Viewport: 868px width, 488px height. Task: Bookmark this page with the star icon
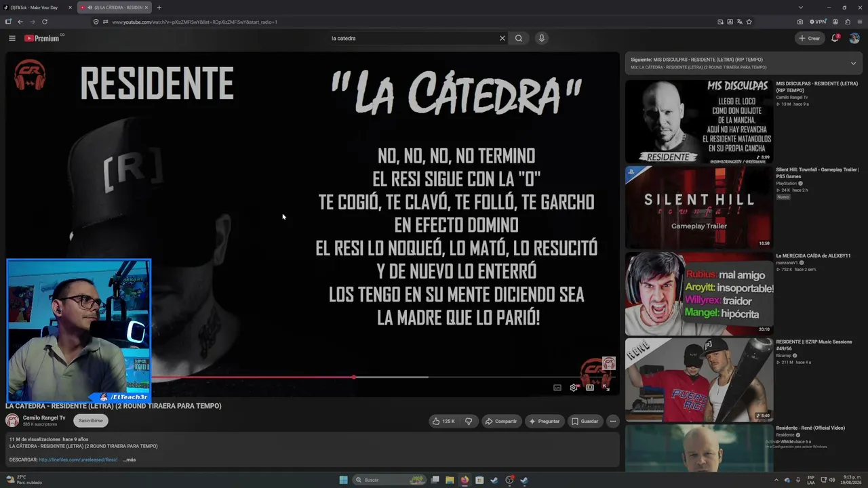[749, 22]
